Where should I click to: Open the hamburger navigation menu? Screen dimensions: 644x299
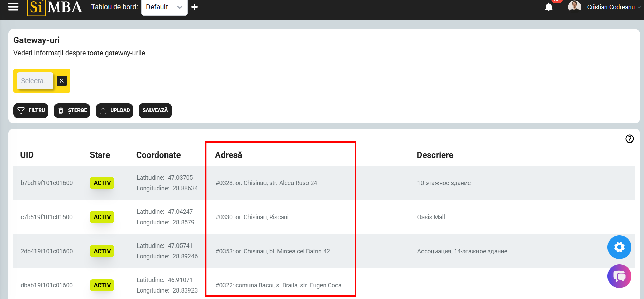(13, 7)
